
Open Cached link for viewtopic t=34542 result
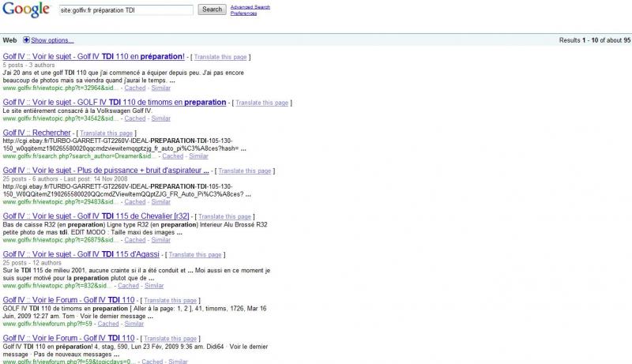coord(135,118)
